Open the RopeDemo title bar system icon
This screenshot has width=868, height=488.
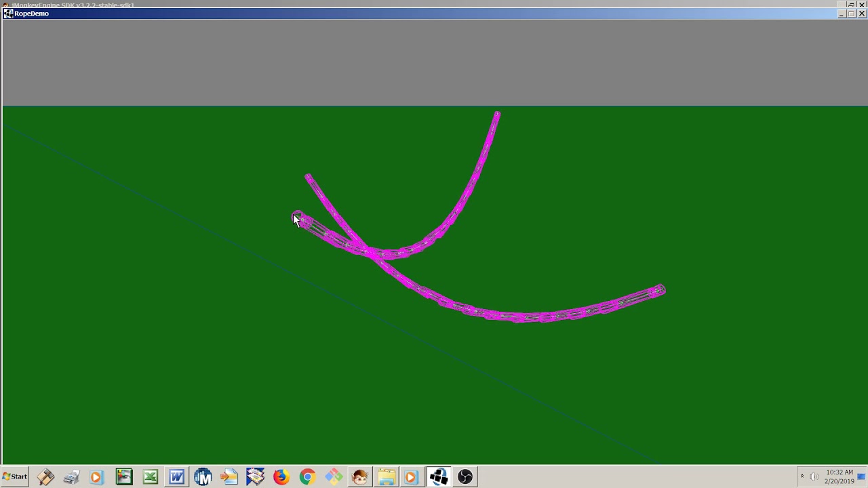click(x=8, y=14)
